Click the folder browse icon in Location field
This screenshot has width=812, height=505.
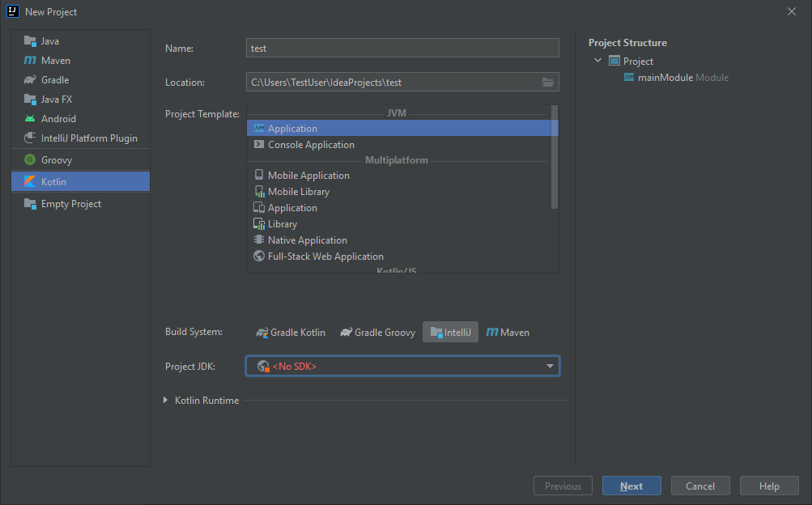click(548, 83)
